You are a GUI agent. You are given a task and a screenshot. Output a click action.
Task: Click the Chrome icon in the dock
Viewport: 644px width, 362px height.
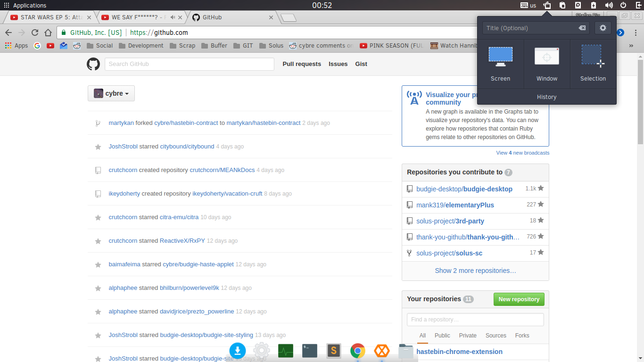pyautogui.click(x=358, y=351)
